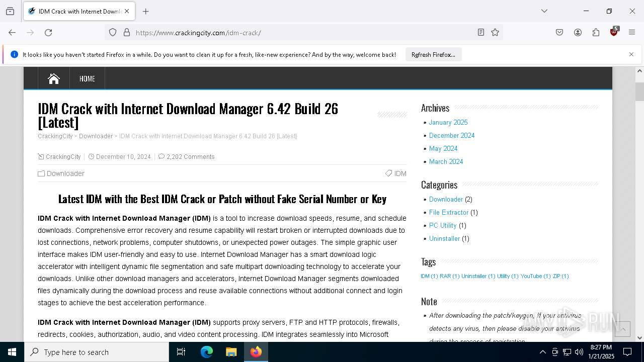Open May 2024 archive
This screenshot has height=362, width=644.
pos(443,148)
